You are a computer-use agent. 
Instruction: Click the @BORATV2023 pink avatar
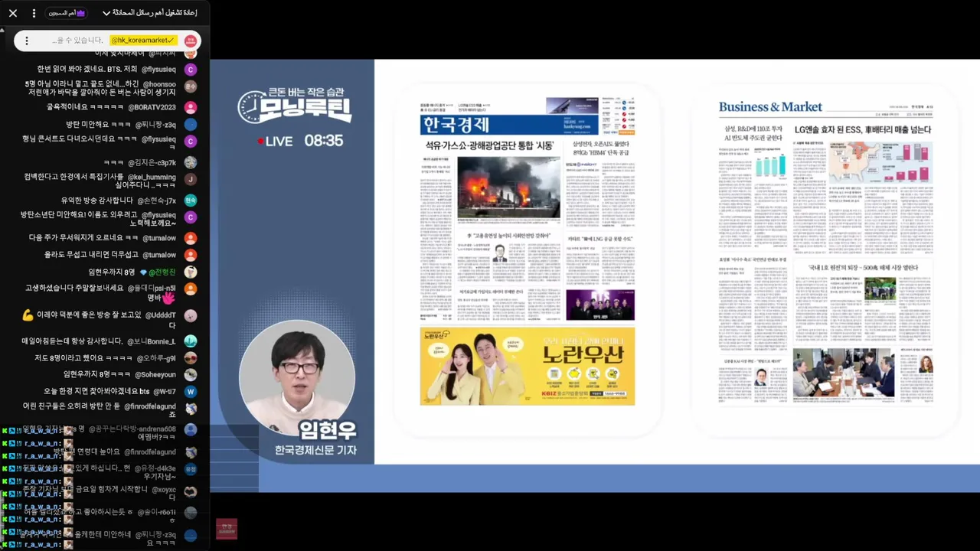pos(191,108)
